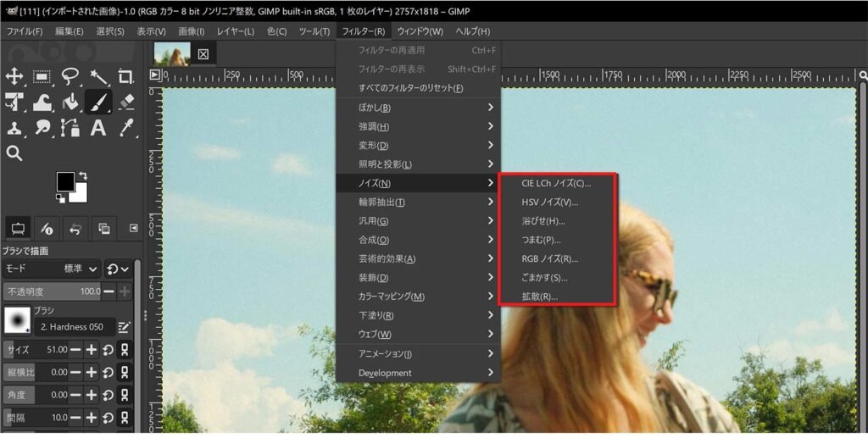The height and width of the screenshot is (444, 868).
Task: Click the black foreground color swatch
Action: coord(64,181)
